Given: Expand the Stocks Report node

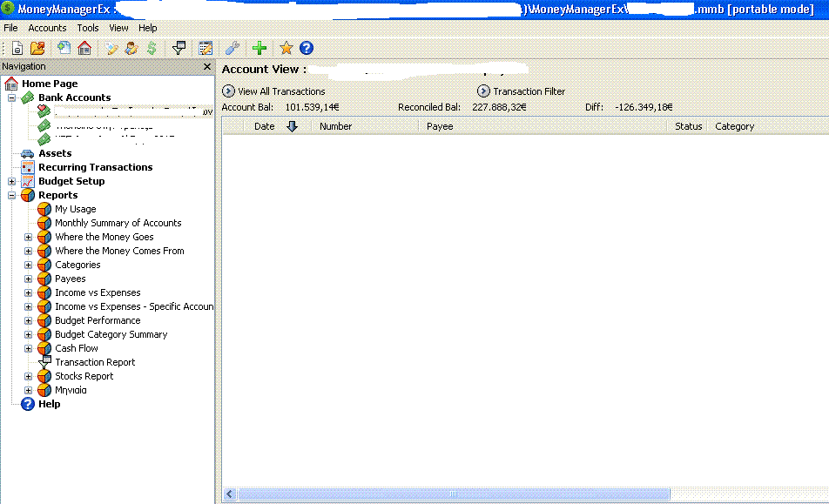Looking at the screenshot, I should [x=29, y=377].
